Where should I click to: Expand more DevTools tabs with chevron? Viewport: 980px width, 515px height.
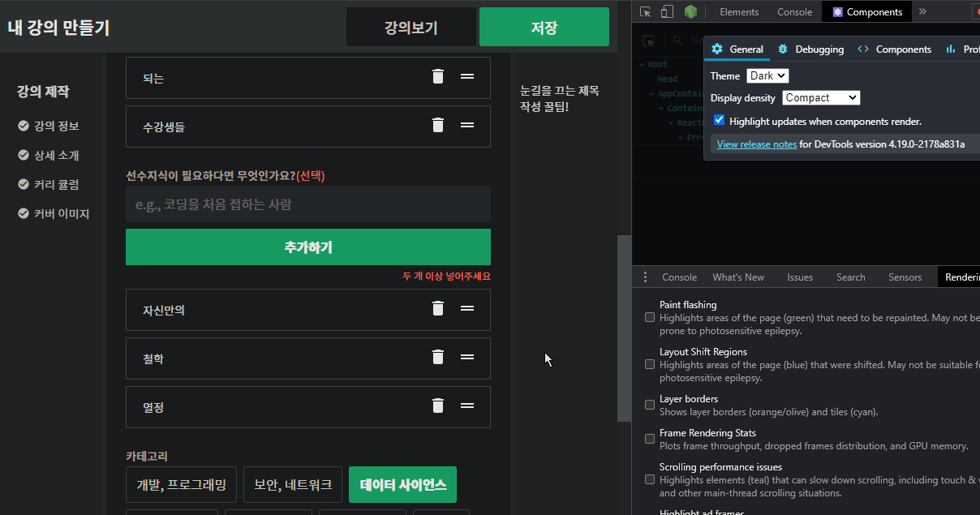(922, 11)
